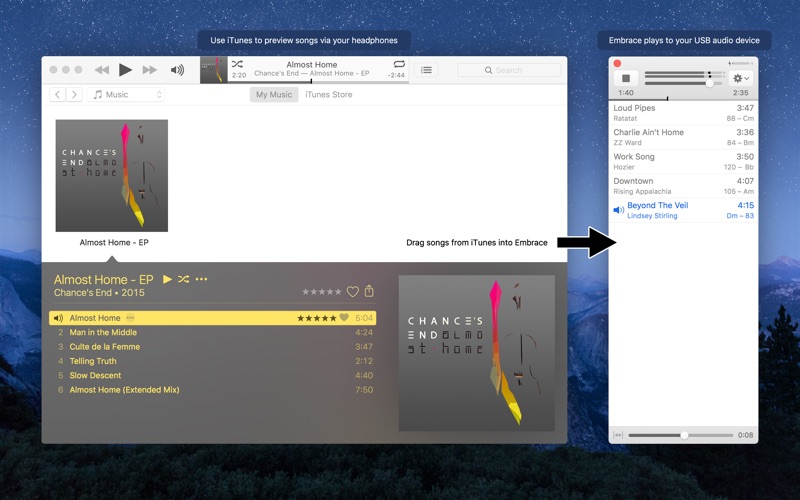
Task: Click the iTunes Search field
Action: pos(509,70)
